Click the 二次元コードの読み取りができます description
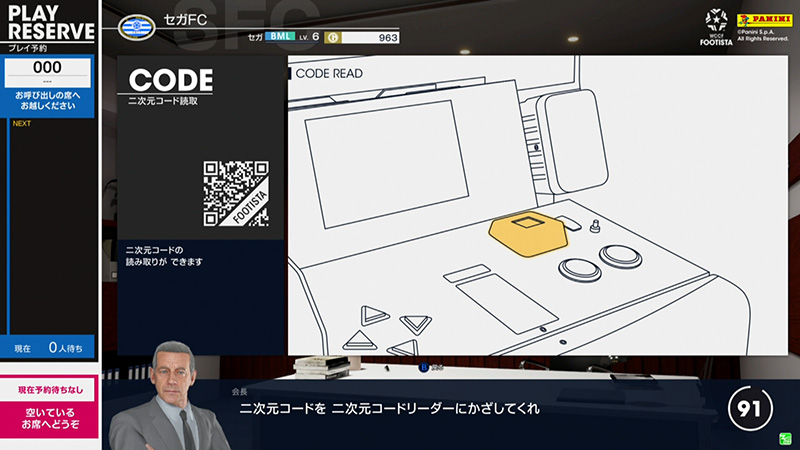Image resolution: width=800 pixels, height=450 pixels. pyautogui.click(x=164, y=256)
